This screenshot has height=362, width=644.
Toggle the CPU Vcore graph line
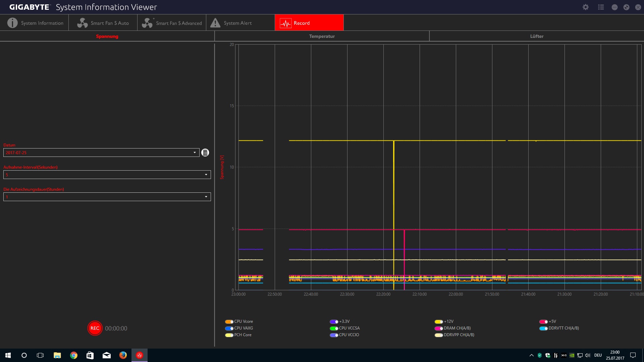coord(229,321)
